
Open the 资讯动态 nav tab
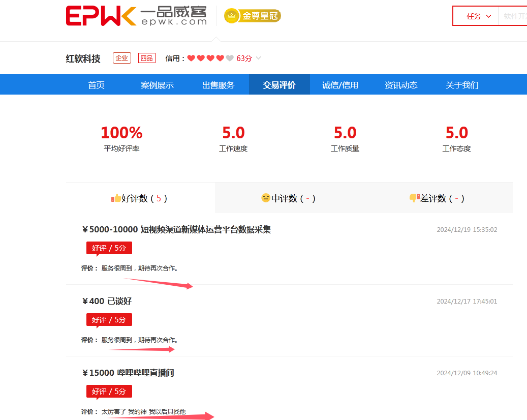pyautogui.click(x=401, y=85)
